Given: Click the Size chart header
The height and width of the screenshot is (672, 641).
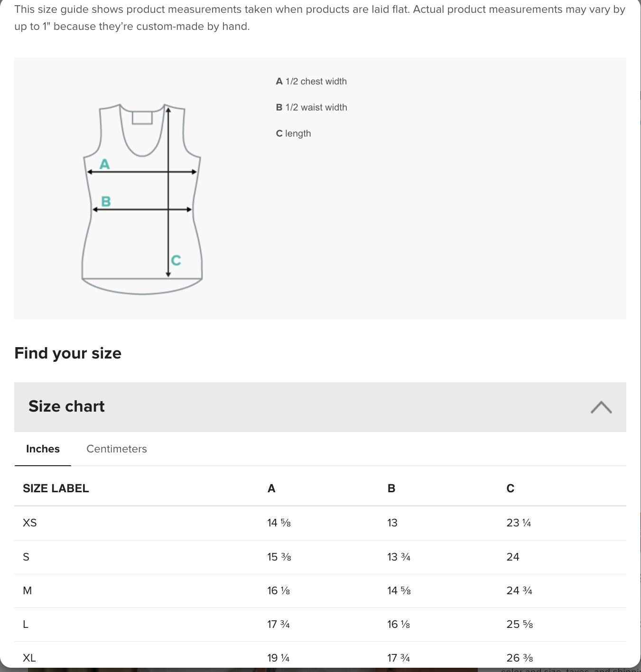Looking at the screenshot, I should [x=66, y=407].
